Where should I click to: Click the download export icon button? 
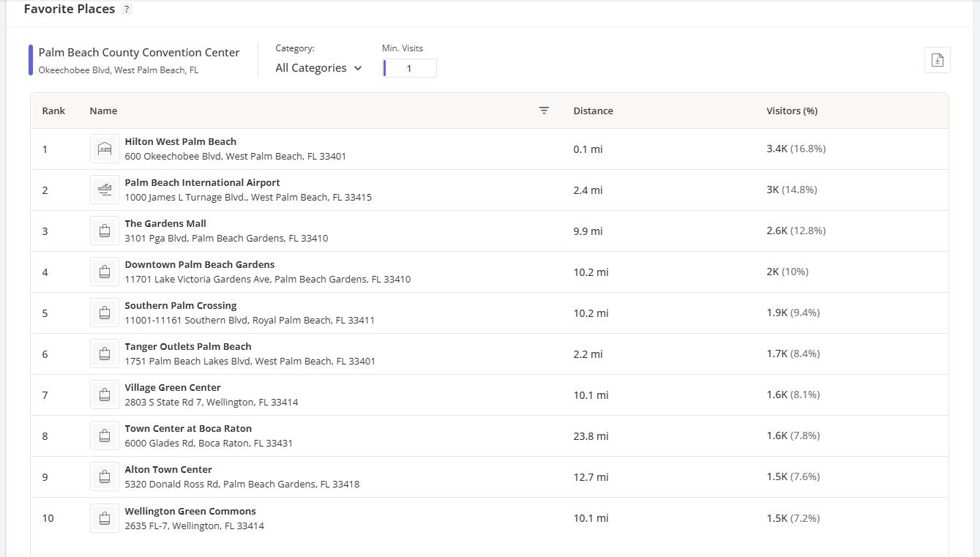coord(938,60)
